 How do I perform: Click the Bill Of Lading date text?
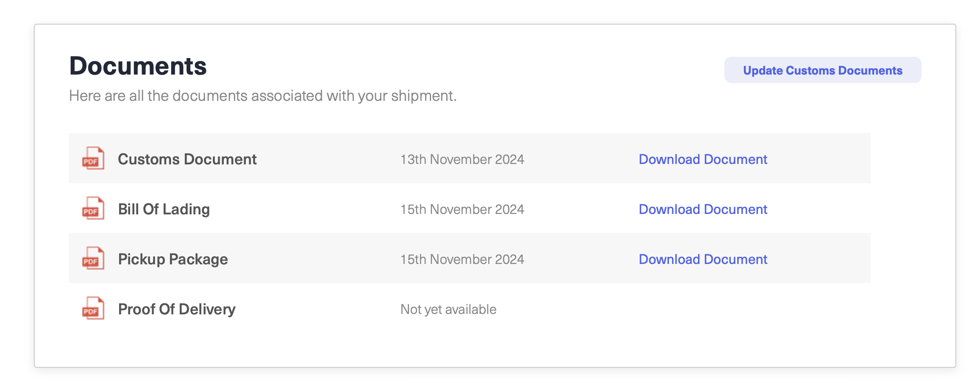pyautogui.click(x=462, y=209)
